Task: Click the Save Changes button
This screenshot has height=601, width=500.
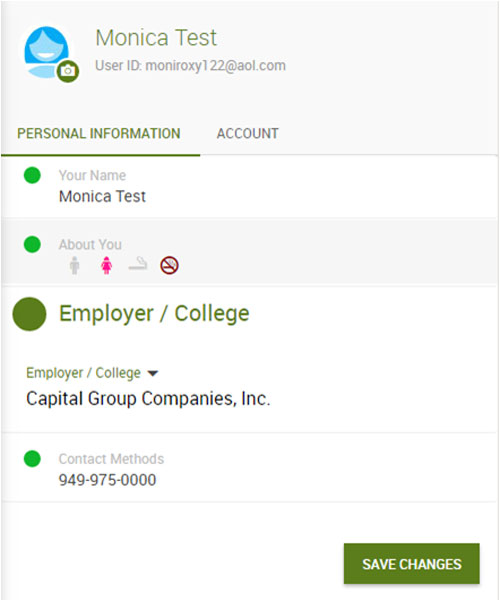Action: (411, 564)
